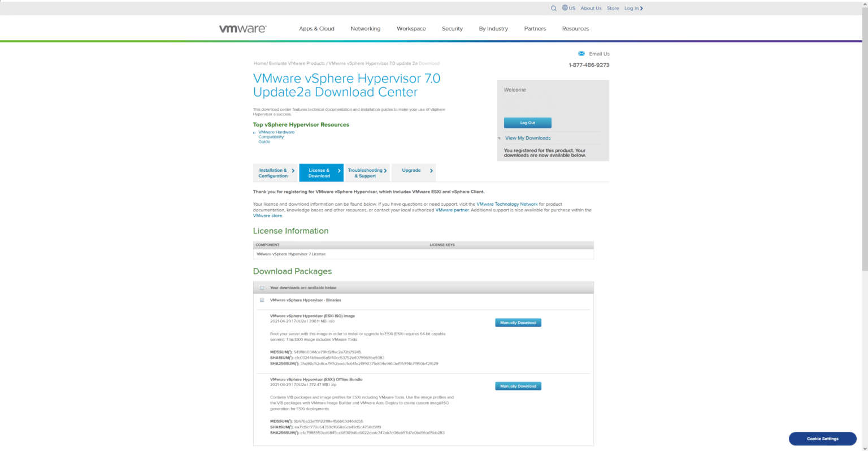This screenshot has width=868, height=451.
Task: Click the LICENSE KEYS column header
Action: tap(442, 245)
